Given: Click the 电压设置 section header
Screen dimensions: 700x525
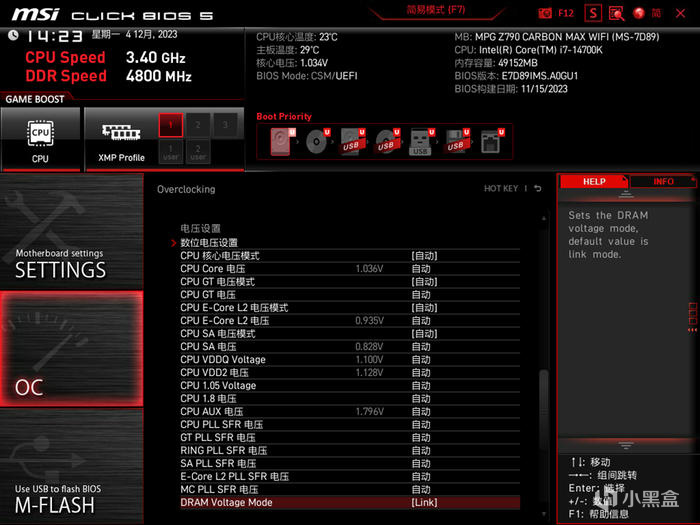Looking at the screenshot, I should 200,229.
